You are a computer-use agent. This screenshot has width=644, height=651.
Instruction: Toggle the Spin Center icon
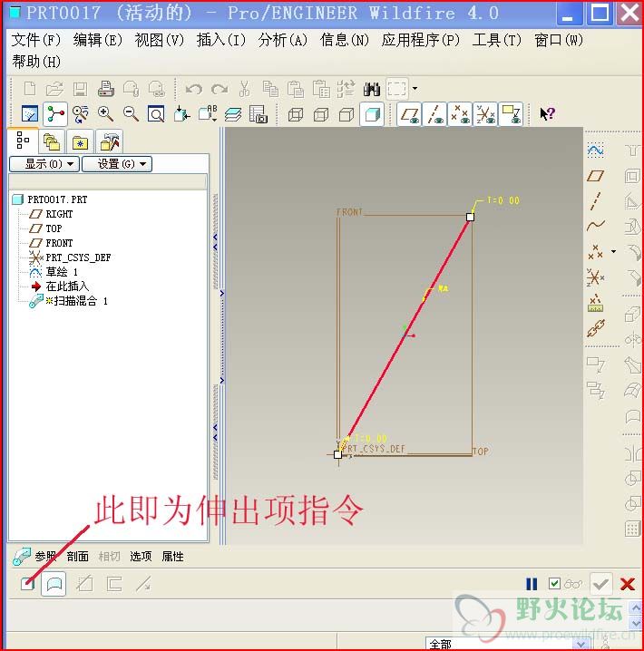point(54,113)
